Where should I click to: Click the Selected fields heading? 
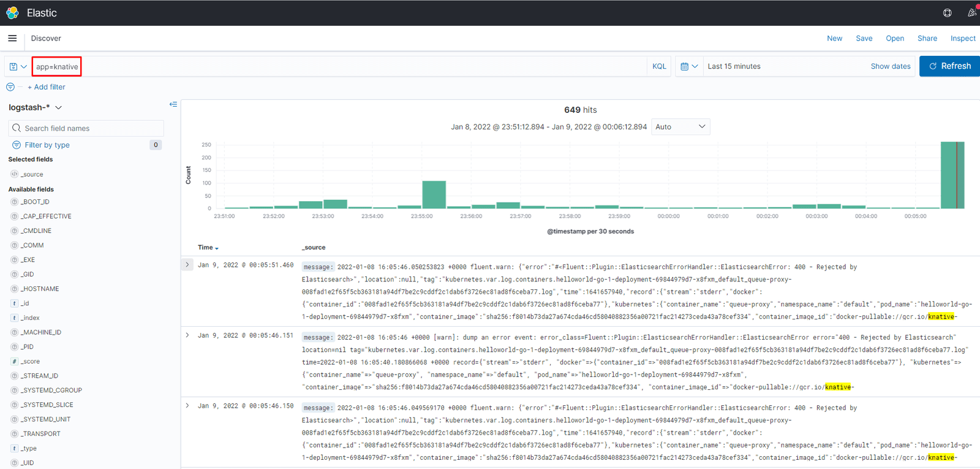(x=31, y=159)
